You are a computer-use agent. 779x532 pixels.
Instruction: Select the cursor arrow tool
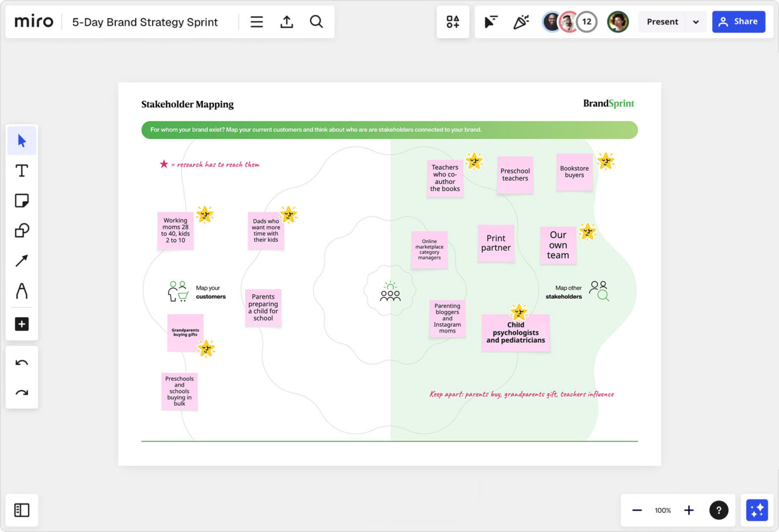coord(22,141)
